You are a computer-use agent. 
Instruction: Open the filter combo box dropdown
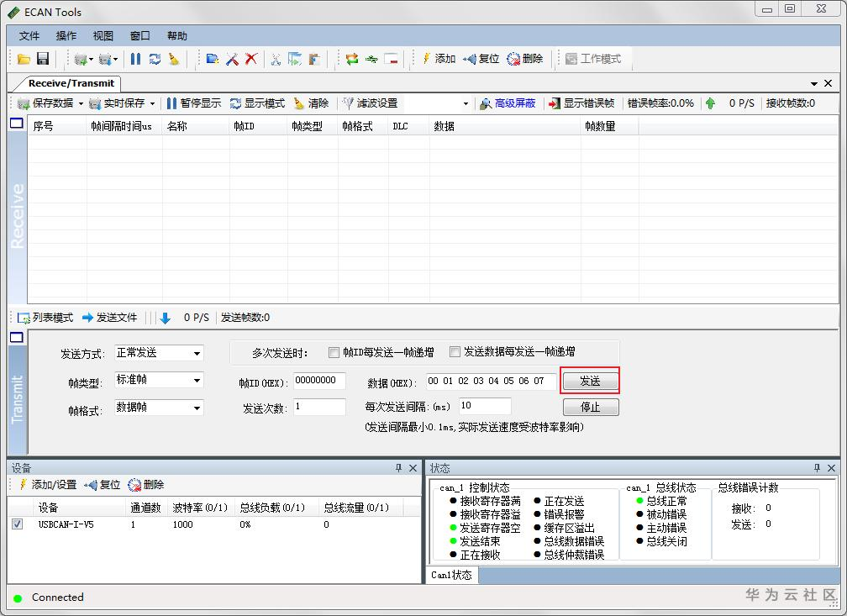(466, 103)
